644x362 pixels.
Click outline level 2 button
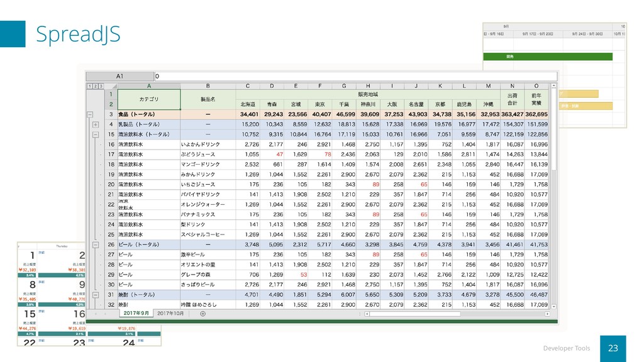tap(96, 86)
